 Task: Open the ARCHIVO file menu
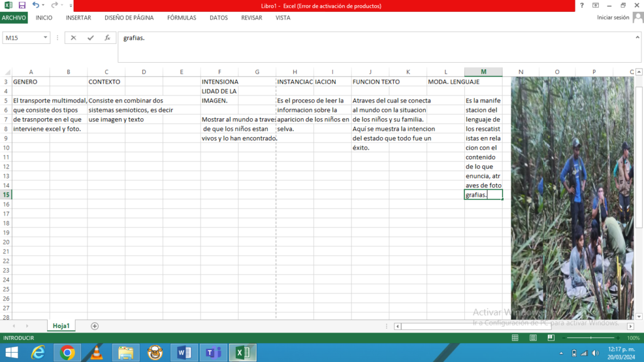click(14, 18)
